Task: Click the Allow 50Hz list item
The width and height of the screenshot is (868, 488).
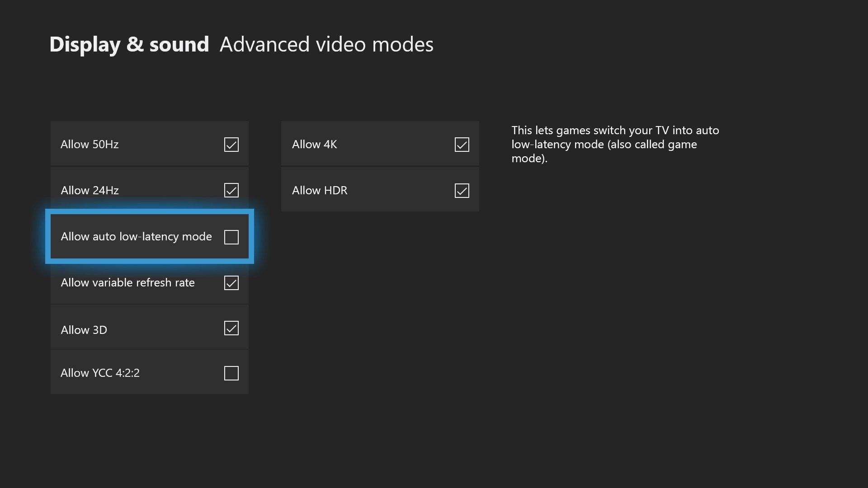Action: pyautogui.click(x=149, y=144)
